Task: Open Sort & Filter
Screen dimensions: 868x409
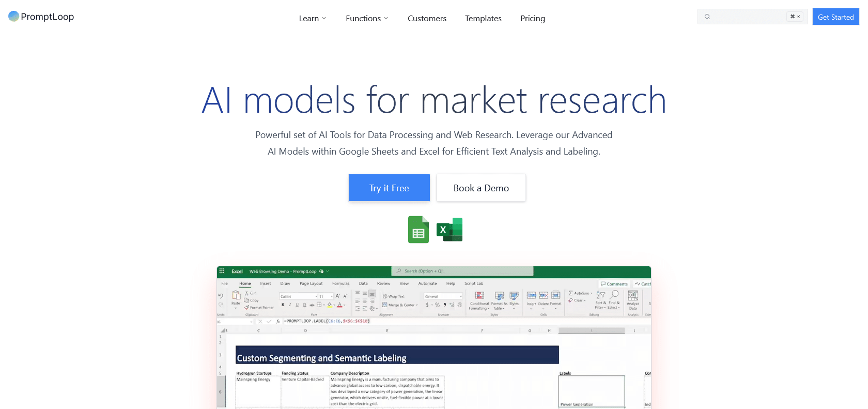Action: tap(600, 300)
